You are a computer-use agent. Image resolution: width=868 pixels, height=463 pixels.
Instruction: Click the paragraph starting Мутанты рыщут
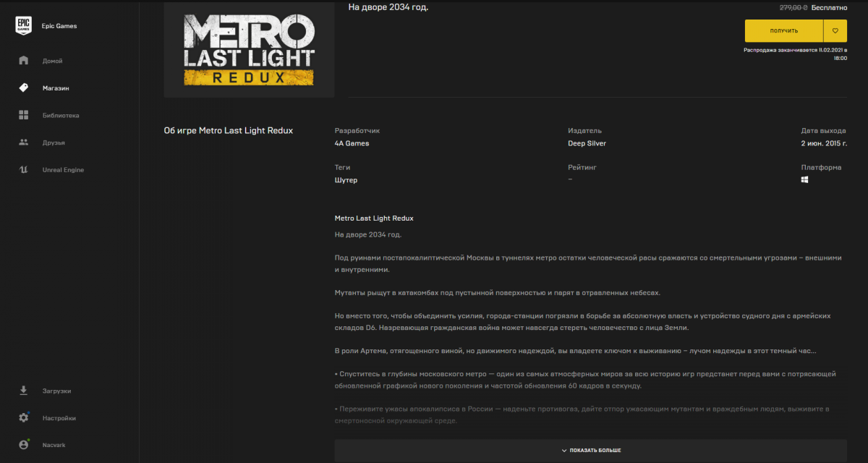(498, 293)
